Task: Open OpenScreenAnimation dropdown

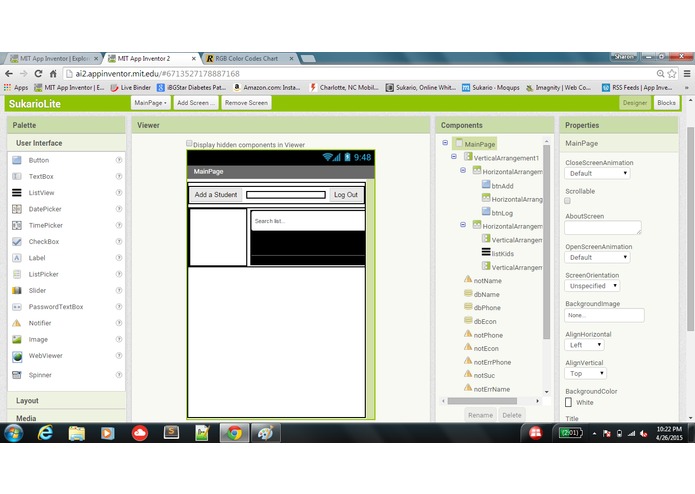Action: (597, 257)
